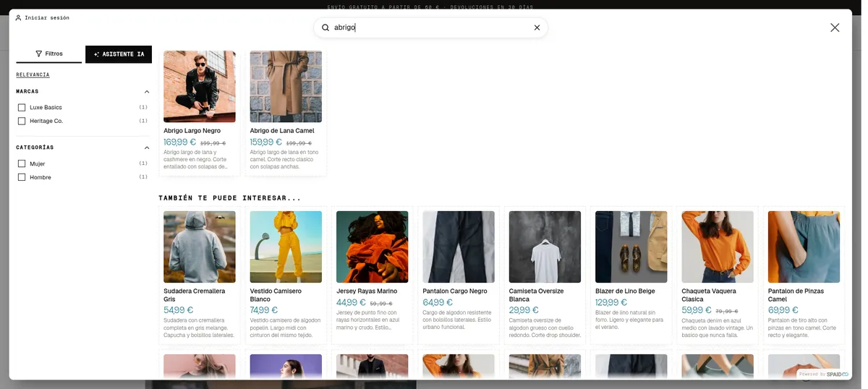868x389 pixels.
Task: Click the Chaqueta Vaquera Clasica title
Action: pyautogui.click(x=709, y=295)
